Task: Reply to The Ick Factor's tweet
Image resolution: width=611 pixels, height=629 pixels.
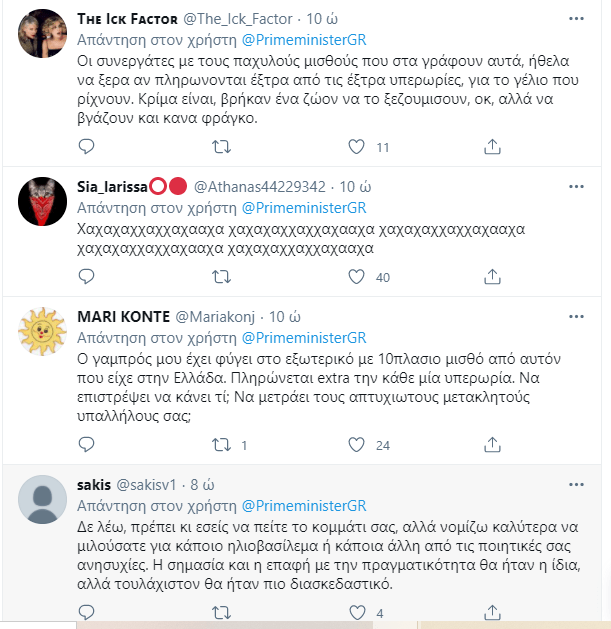Action: click(87, 147)
